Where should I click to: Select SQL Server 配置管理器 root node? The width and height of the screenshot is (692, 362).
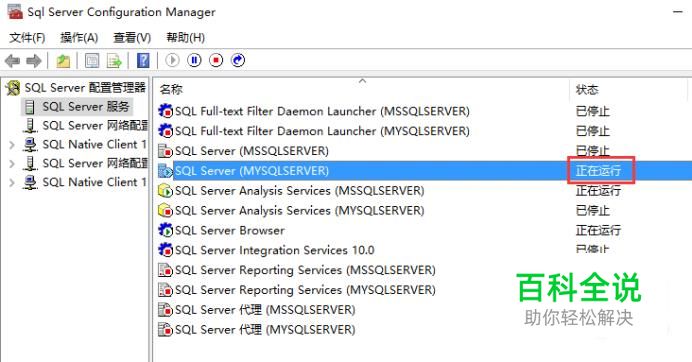(85, 87)
